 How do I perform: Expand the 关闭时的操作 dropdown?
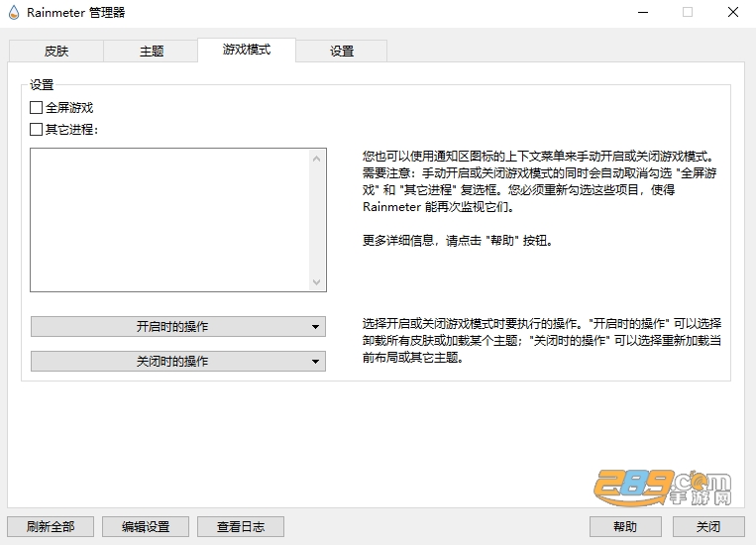178,362
